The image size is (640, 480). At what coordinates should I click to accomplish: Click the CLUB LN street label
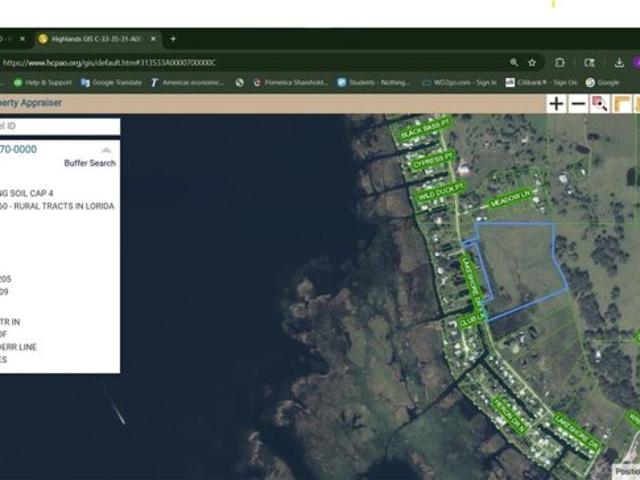(473, 319)
